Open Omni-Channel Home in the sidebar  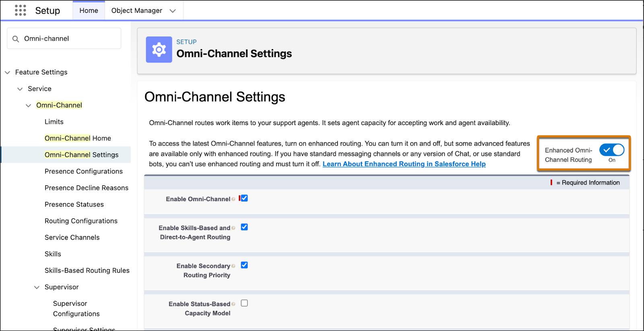click(x=78, y=138)
